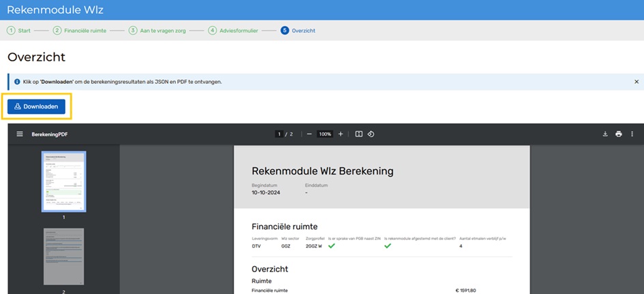Open step 2 Financiële ruimte
Viewport: 644px width, 294px height.
80,31
